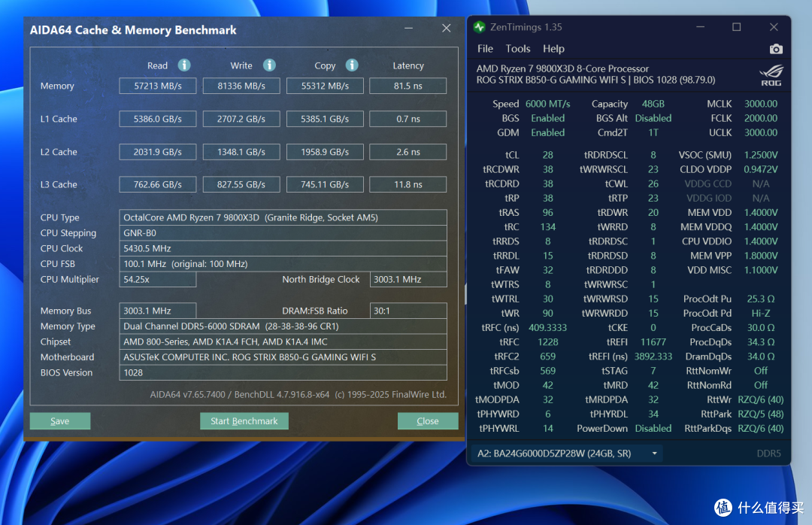Click the tREFI value 11677
This screenshot has width=812, height=525.
[x=653, y=342]
